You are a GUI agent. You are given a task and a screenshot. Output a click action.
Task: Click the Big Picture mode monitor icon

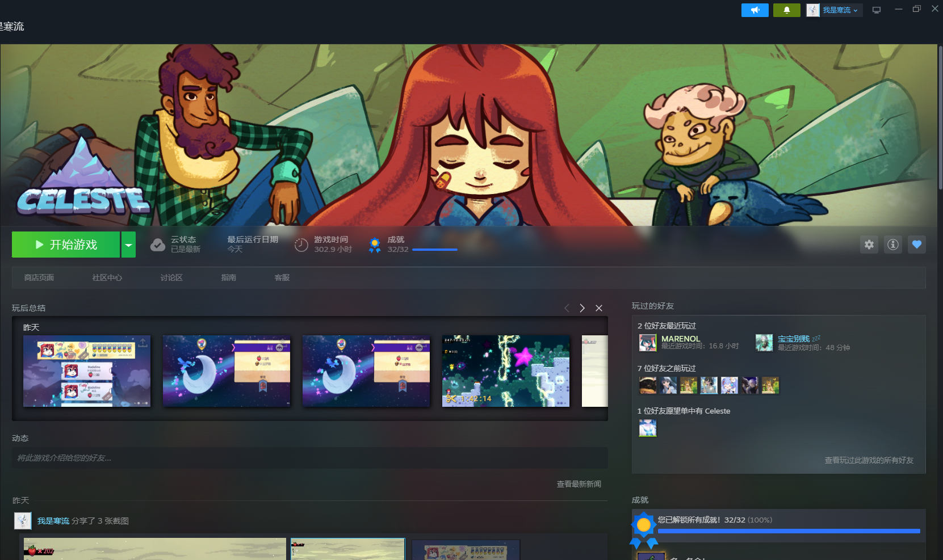point(877,10)
